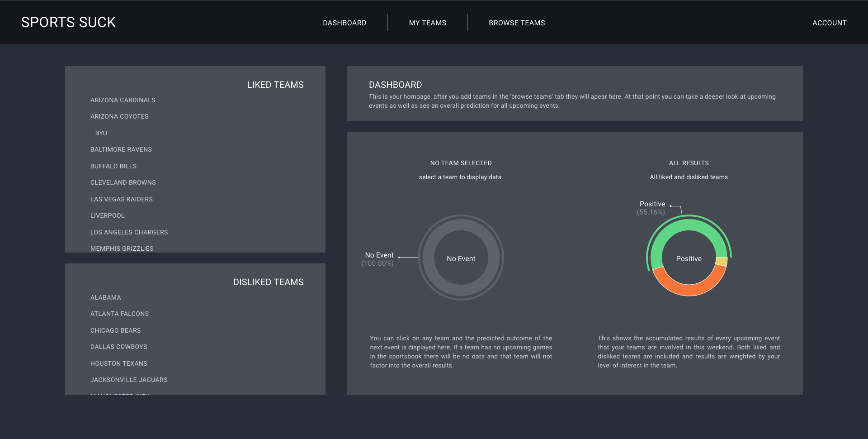Select Las Vegas Raiders team

122,199
